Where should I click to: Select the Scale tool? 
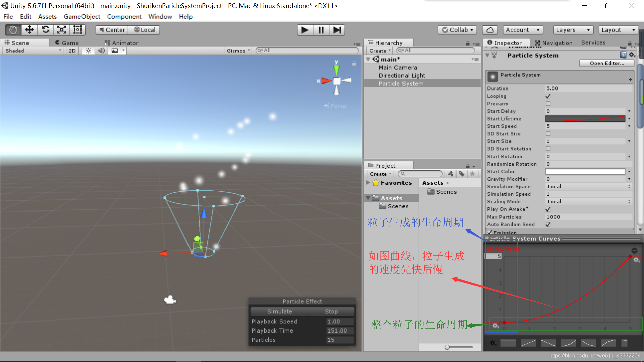(62, 30)
